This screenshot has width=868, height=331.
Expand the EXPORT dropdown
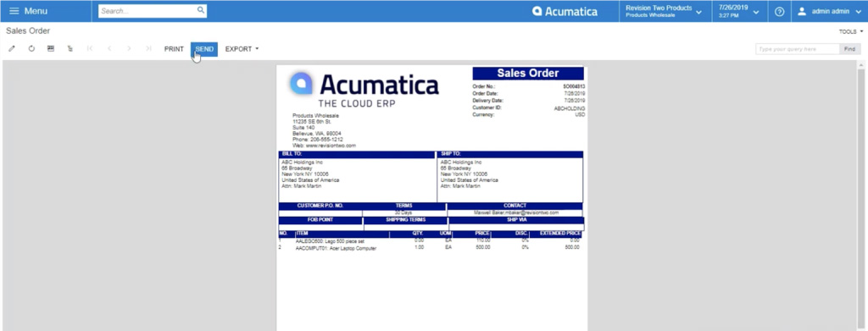[x=242, y=49]
